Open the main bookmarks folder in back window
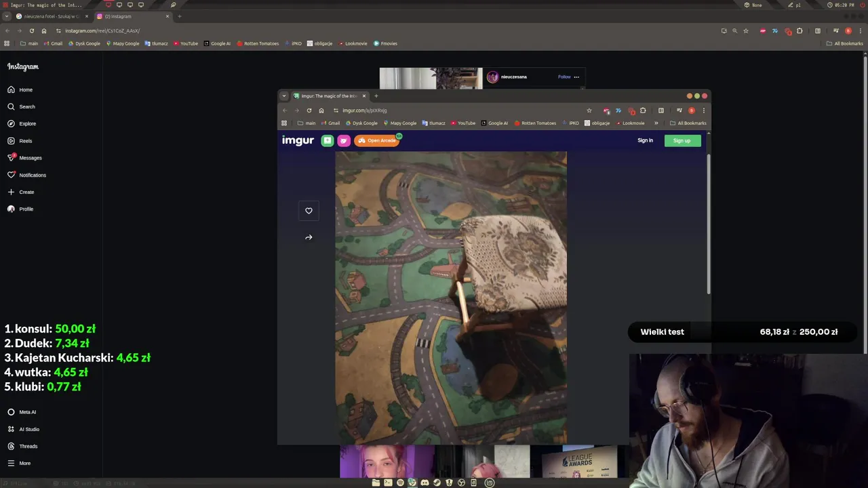This screenshot has width=868, height=488. click(x=29, y=43)
